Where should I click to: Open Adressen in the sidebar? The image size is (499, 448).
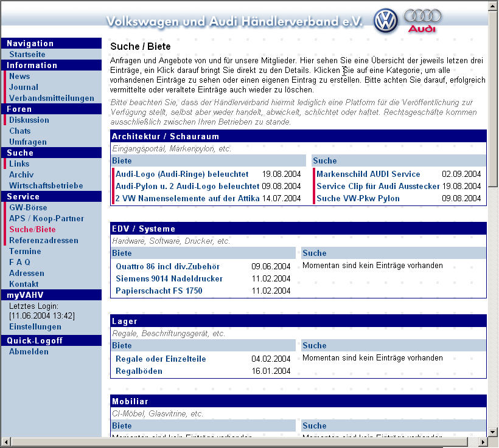tap(27, 273)
